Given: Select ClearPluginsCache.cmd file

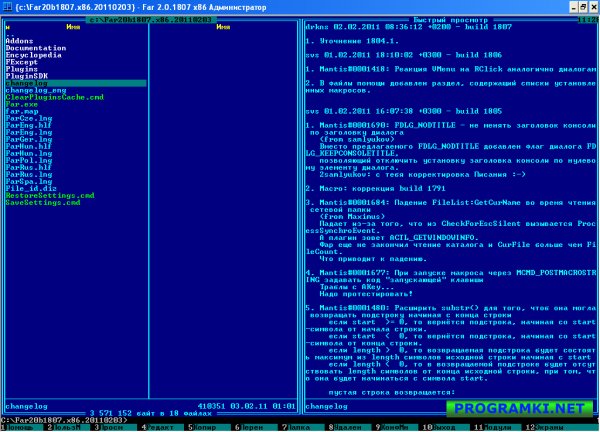Looking at the screenshot, I should 54,97.
